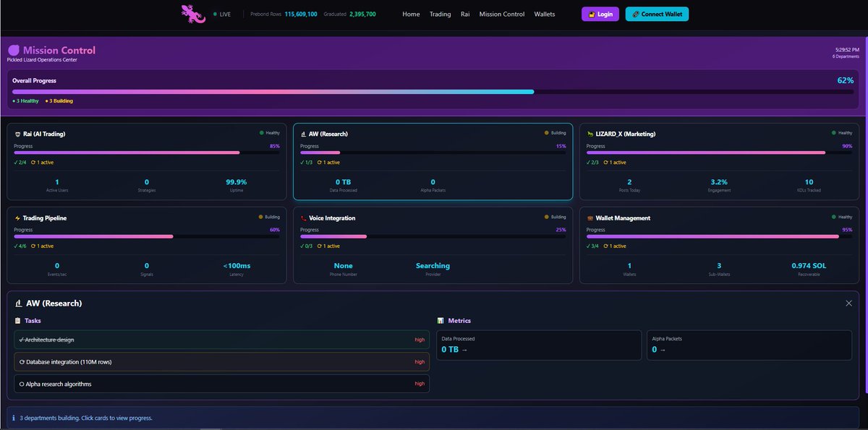
Task: Click the gecko logo in the header
Action: [x=189, y=13]
